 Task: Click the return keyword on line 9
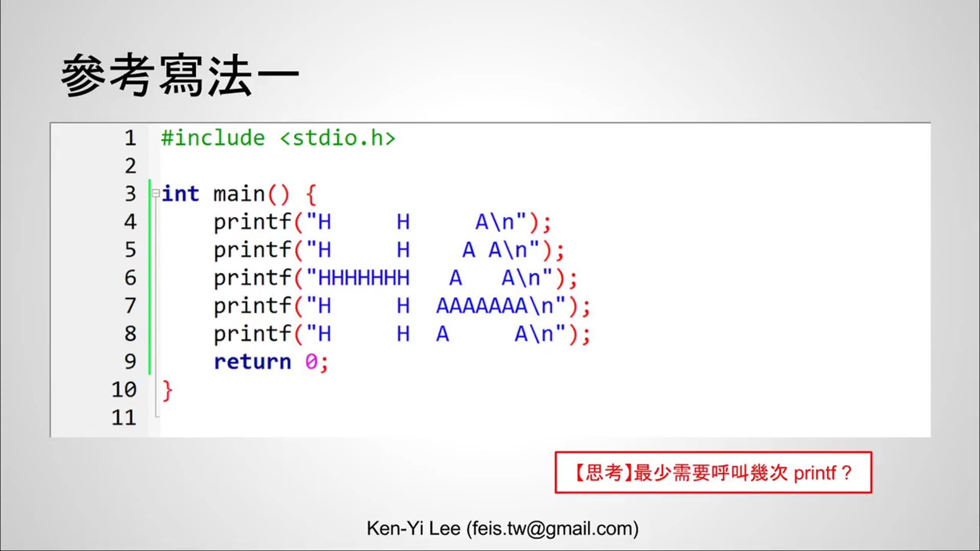point(252,361)
